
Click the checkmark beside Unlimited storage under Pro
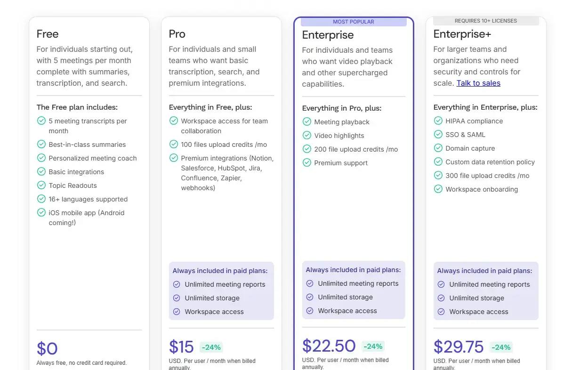click(176, 298)
